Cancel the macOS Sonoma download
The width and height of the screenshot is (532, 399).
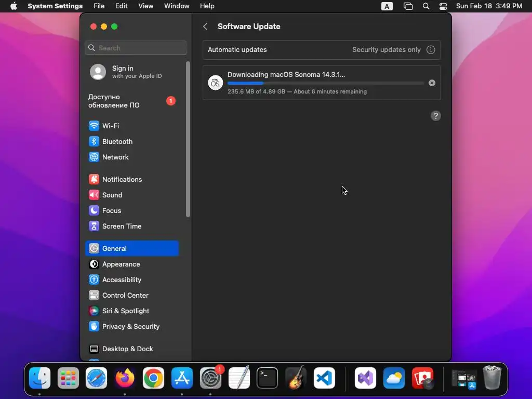[432, 83]
